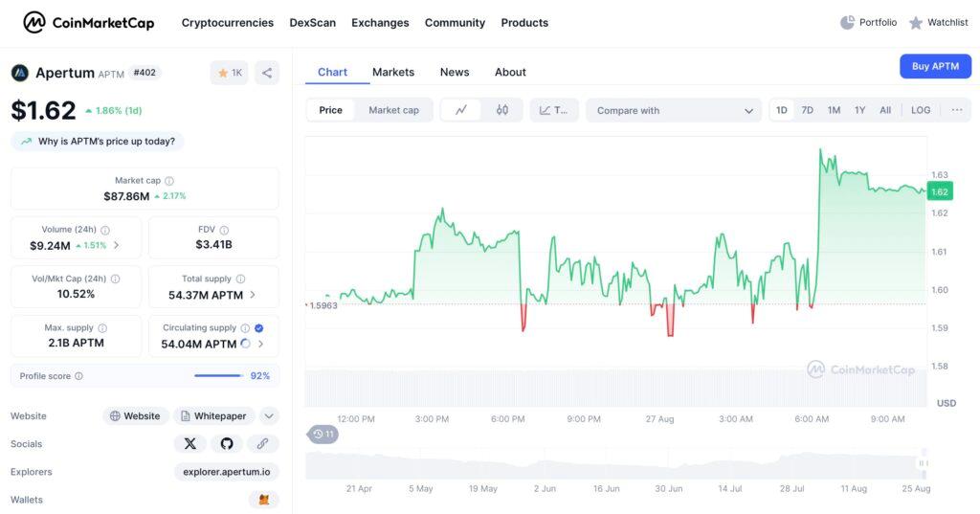
Task: Open the MetaMask wallet icon
Action: pyautogui.click(x=263, y=500)
